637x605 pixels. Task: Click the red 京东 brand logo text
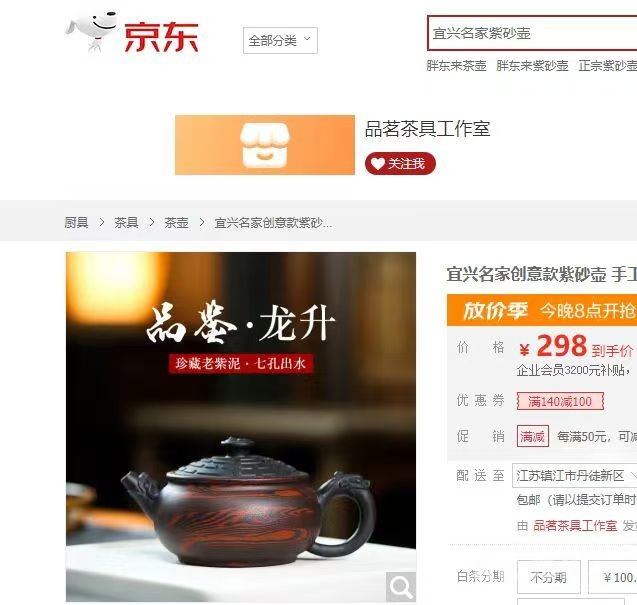[x=161, y=37]
